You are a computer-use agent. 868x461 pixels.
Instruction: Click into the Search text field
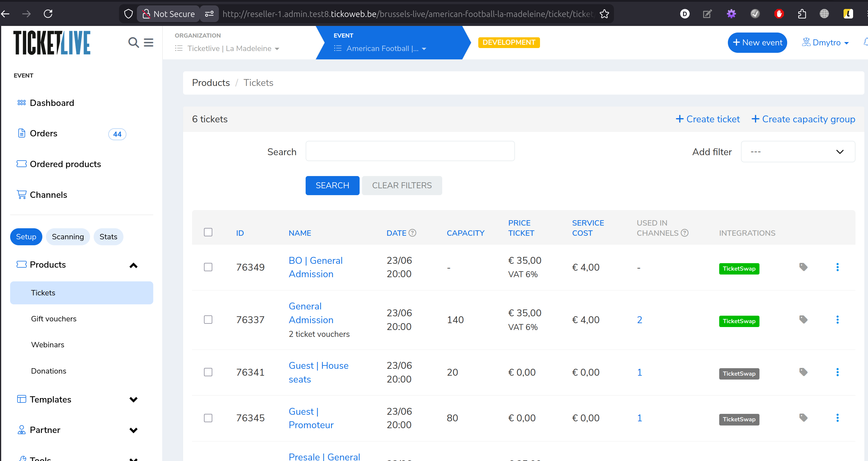[410, 151]
